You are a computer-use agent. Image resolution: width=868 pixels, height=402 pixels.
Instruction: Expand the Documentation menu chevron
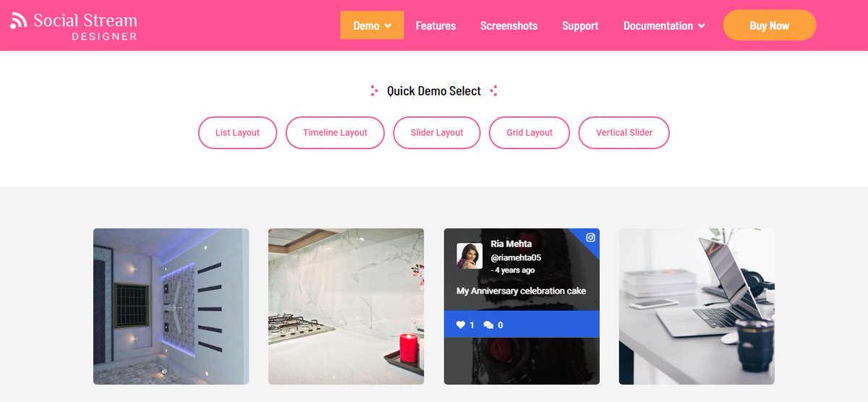(x=701, y=26)
